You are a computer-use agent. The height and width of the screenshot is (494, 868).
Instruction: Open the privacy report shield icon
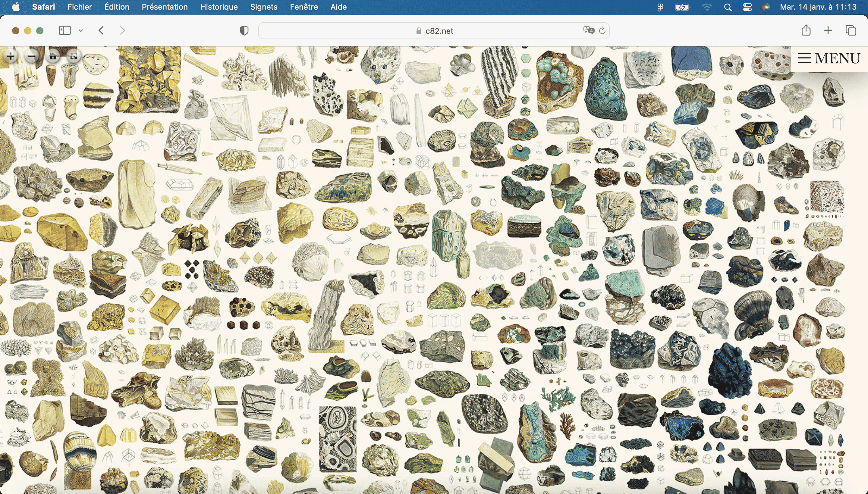244,30
